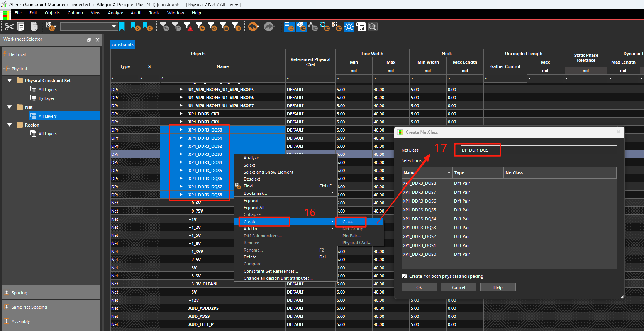Screen dimensions: 644x331
Task: Click the orange Undo arrow icon
Action: [253, 27]
